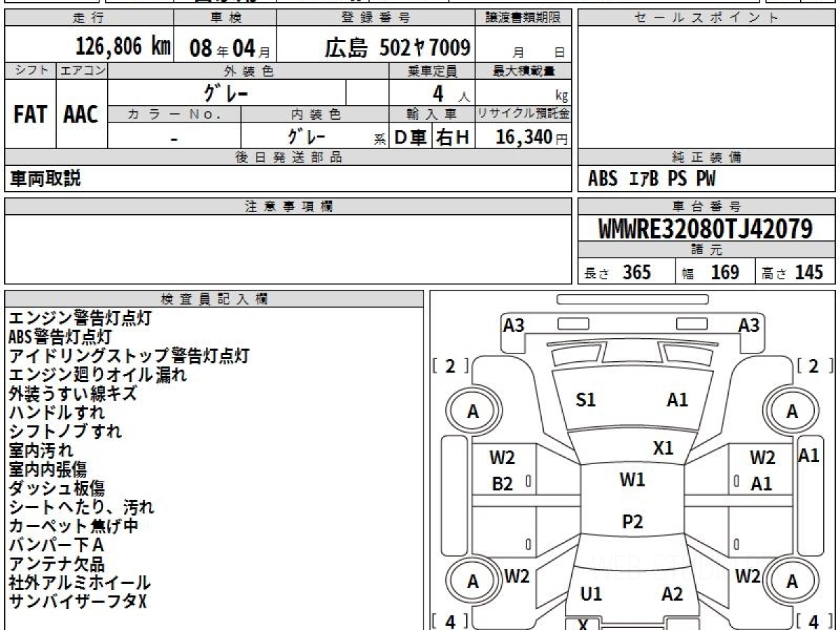The width and height of the screenshot is (840, 630).
Task: Select the note サンバイザーフタX
Action: [78, 601]
